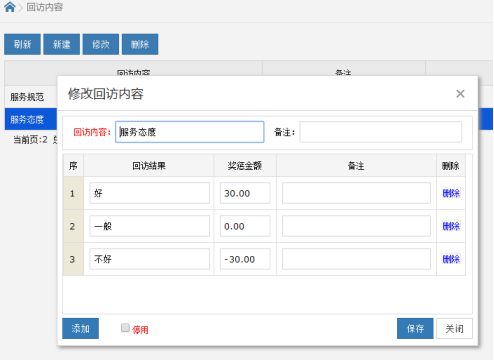Click the 序 column header
This screenshot has height=360, width=494.
[73, 166]
